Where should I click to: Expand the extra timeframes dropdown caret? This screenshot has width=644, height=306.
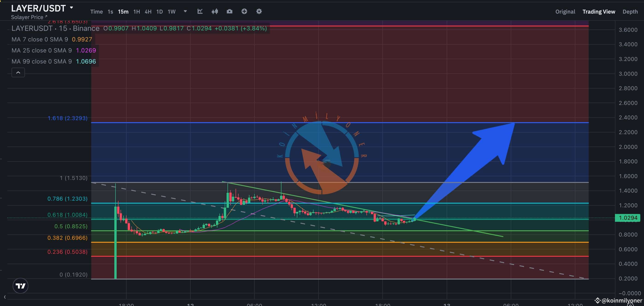pyautogui.click(x=185, y=12)
